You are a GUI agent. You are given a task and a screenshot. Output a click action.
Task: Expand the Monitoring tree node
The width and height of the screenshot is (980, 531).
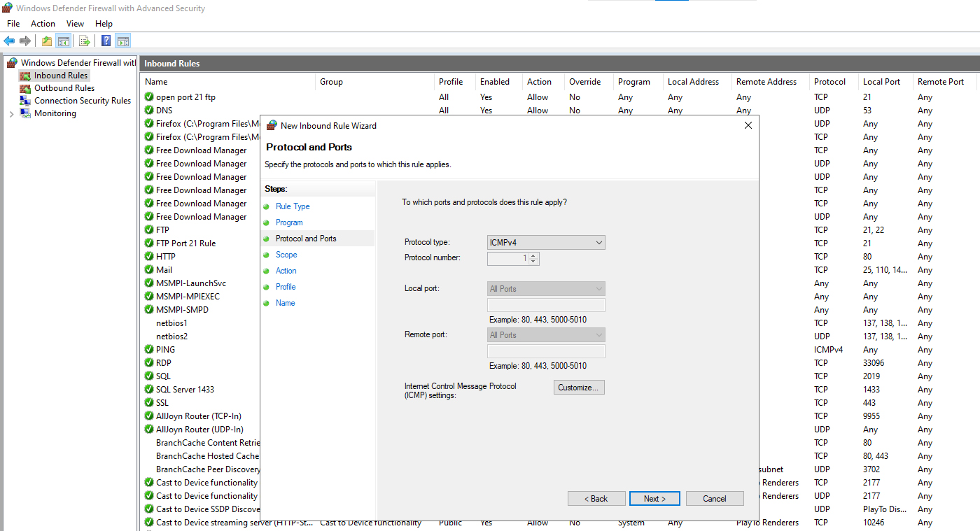[x=11, y=113]
